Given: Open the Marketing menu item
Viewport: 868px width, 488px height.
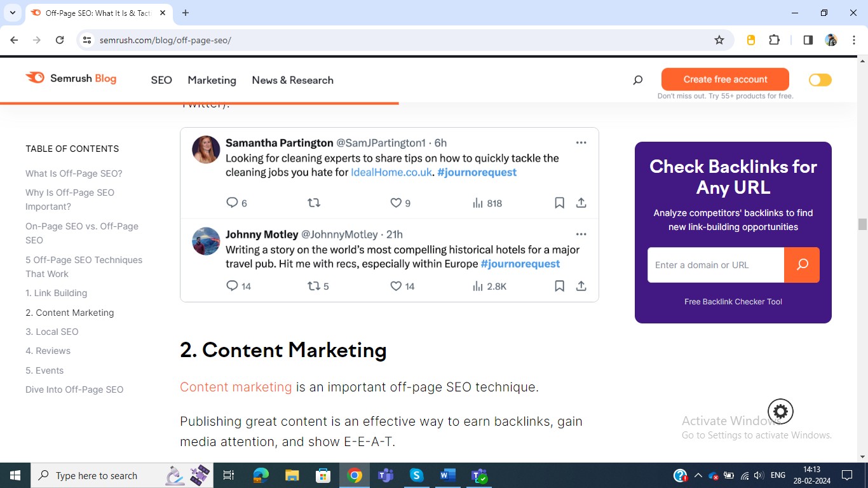Looking at the screenshot, I should (x=212, y=80).
